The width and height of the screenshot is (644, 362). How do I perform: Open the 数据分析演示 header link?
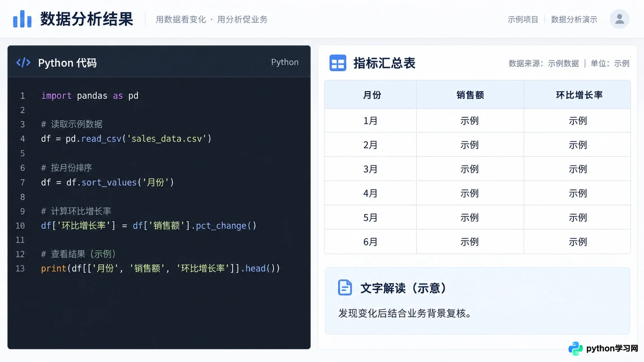[574, 20]
